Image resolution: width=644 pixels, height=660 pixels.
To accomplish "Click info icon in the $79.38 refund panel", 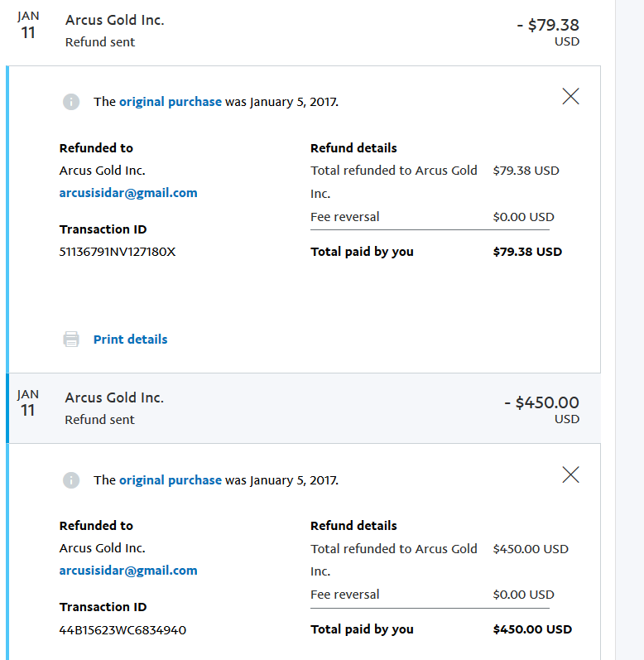I will point(71,102).
